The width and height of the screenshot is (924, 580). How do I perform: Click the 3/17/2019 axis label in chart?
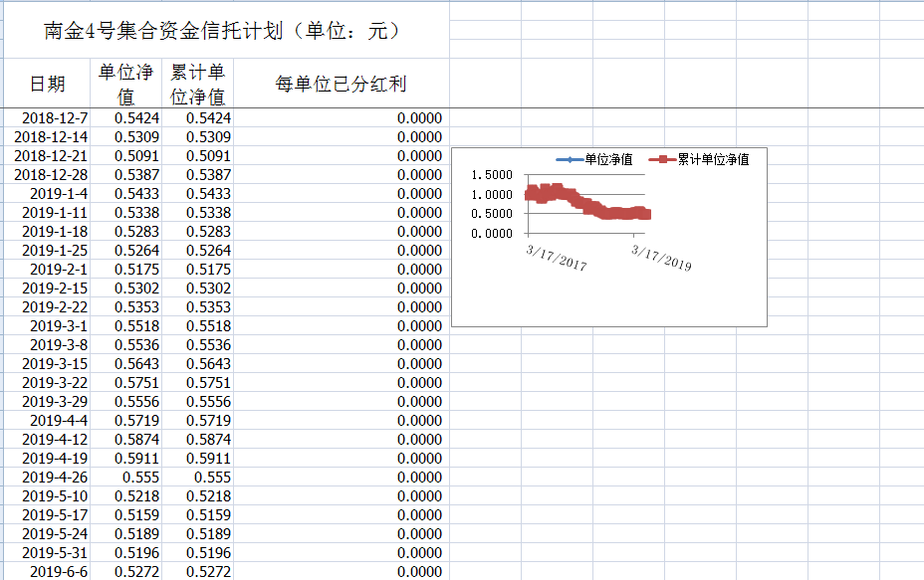(661, 258)
